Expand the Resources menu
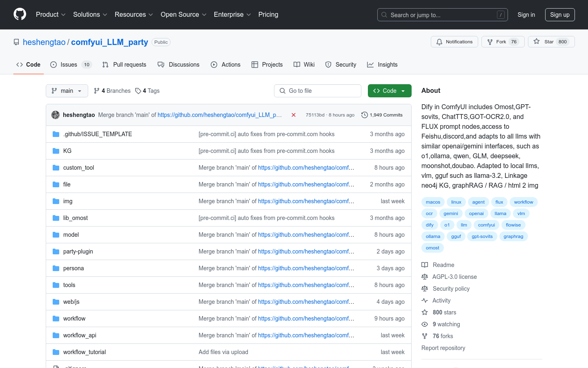Viewport: 588px width, 368px height. pos(134,14)
